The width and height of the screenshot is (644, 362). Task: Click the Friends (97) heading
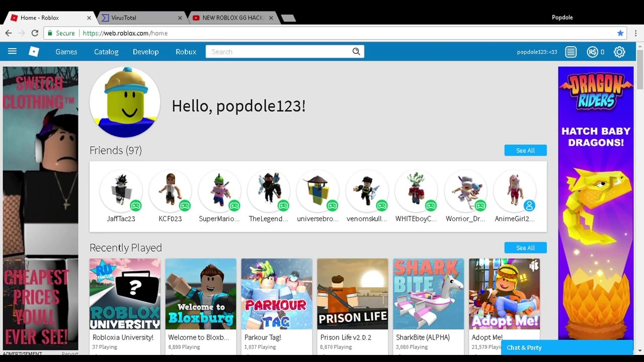tap(116, 150)
